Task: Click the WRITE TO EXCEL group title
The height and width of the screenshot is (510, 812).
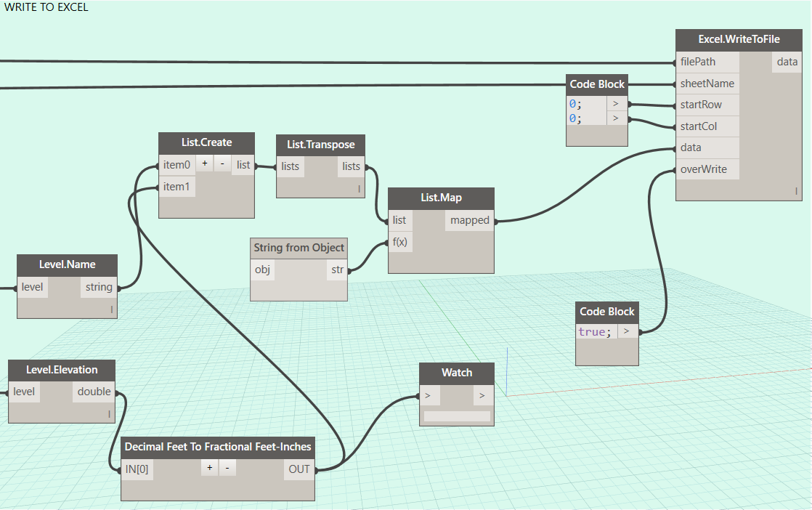Action: [x=46, y=7]
